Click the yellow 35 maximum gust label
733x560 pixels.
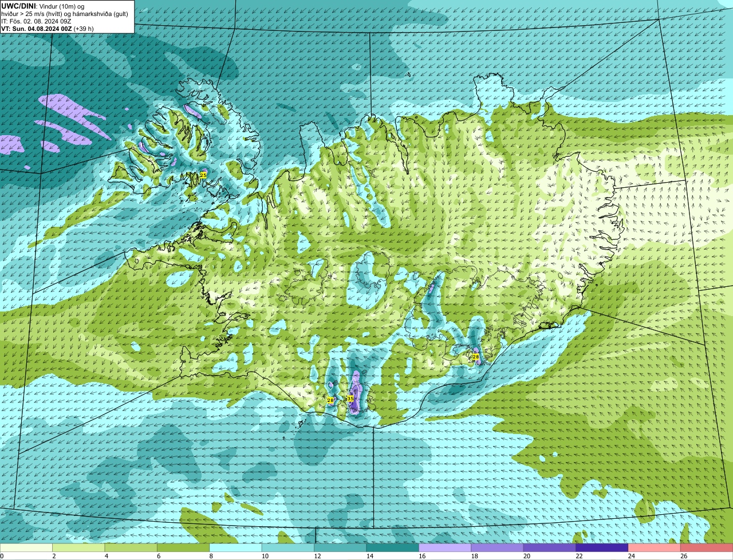click(350, 399)
